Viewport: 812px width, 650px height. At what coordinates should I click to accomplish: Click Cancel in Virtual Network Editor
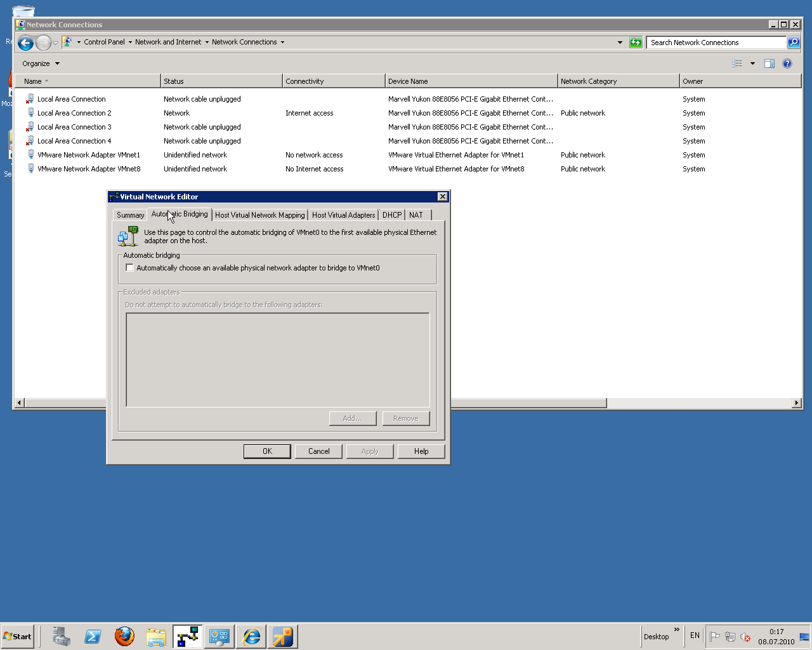pos(318,451)
